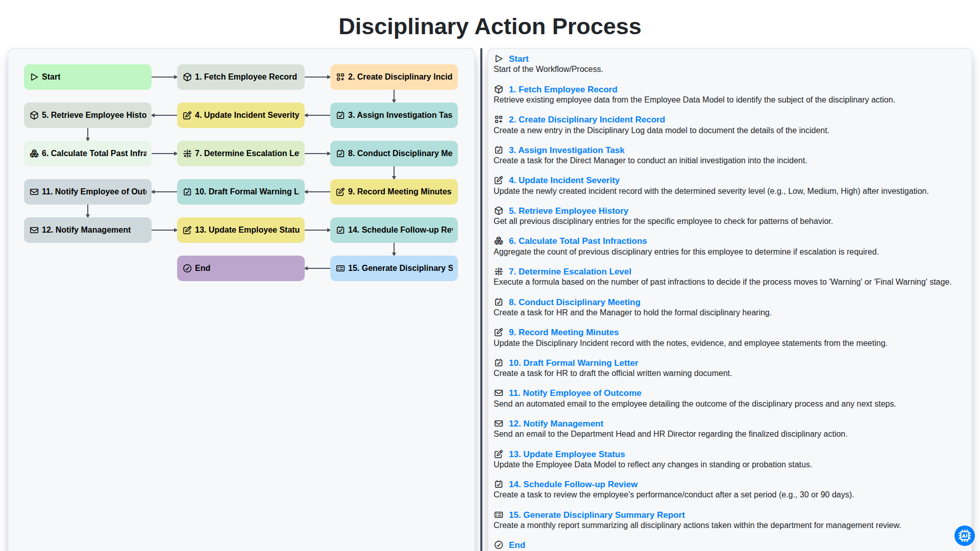Click calendar-check icon beside Conduct Disciplinary Meeting entry
The height and width of the screenshot is (551, 980).
coord(499,302)
